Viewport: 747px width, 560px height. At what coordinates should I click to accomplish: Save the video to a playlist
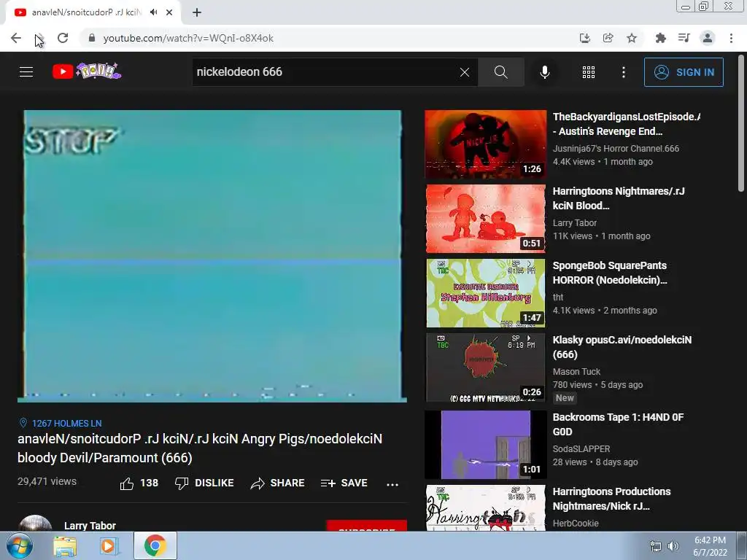[344, 483]
